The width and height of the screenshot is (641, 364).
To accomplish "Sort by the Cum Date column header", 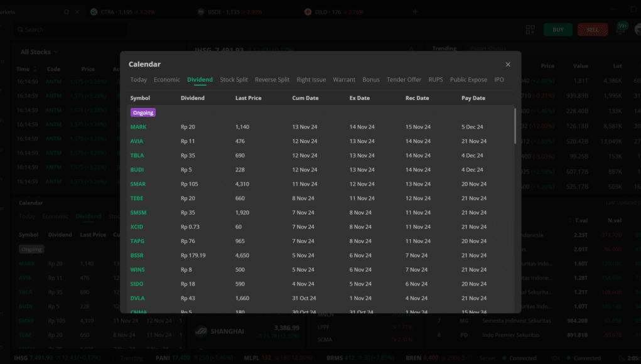I will click(x=305, y=98).
